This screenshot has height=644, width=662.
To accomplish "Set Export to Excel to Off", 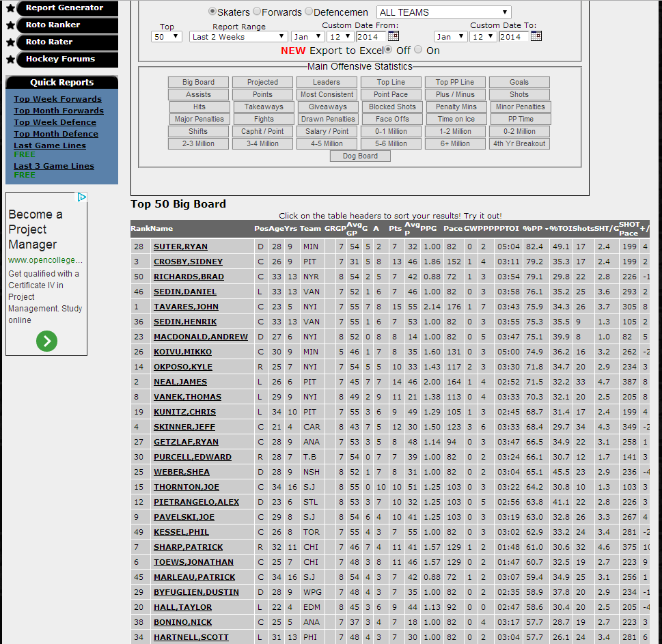I will click(388, 50).
